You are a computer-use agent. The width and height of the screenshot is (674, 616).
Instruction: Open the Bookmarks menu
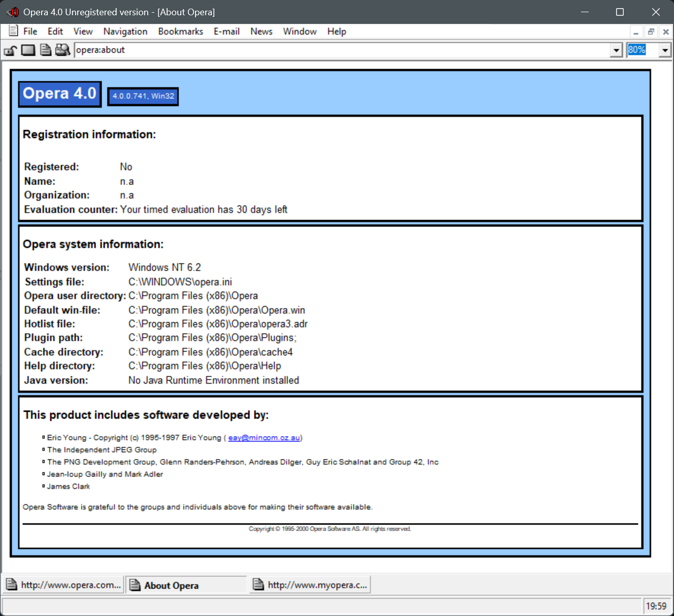(x=181, y=32)
